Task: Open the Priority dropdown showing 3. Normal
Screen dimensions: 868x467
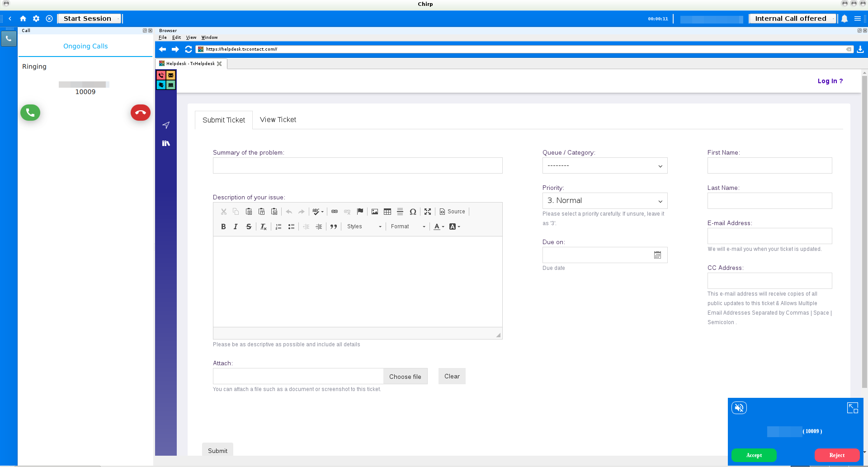Action: (x=605, y=201)
